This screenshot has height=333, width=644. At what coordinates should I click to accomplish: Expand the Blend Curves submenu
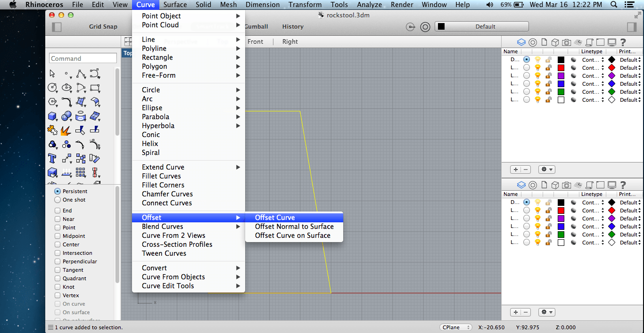tap(189, 227)
